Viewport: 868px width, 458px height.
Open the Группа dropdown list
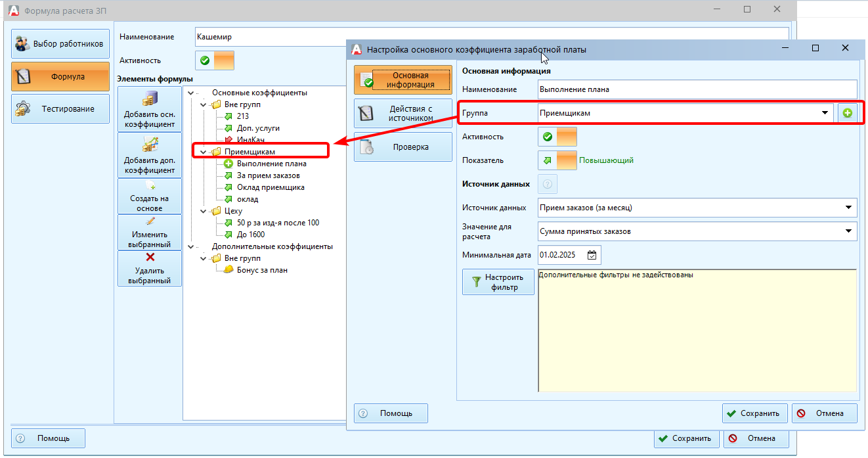(825, 113)
